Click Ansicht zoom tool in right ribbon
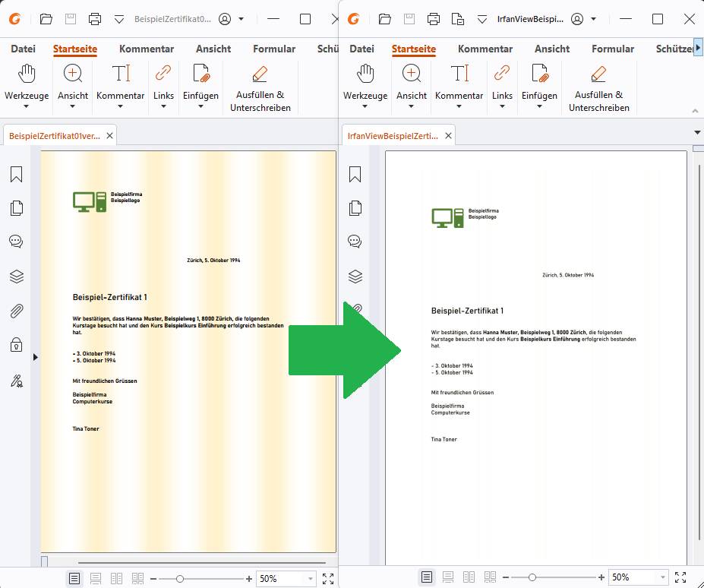The height and width of the screenshot is (588, 704). (412, 87)
